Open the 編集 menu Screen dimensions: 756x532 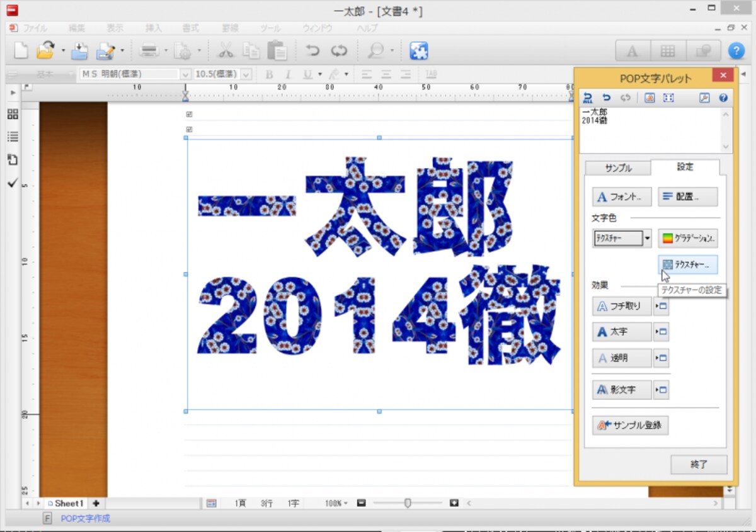[x=77, y=28]
